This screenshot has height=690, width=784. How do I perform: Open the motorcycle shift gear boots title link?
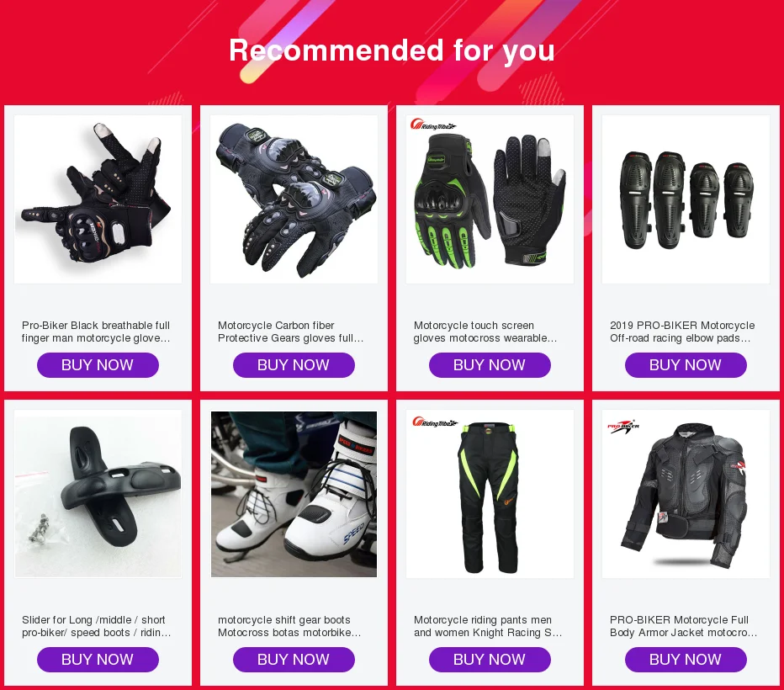289,626
